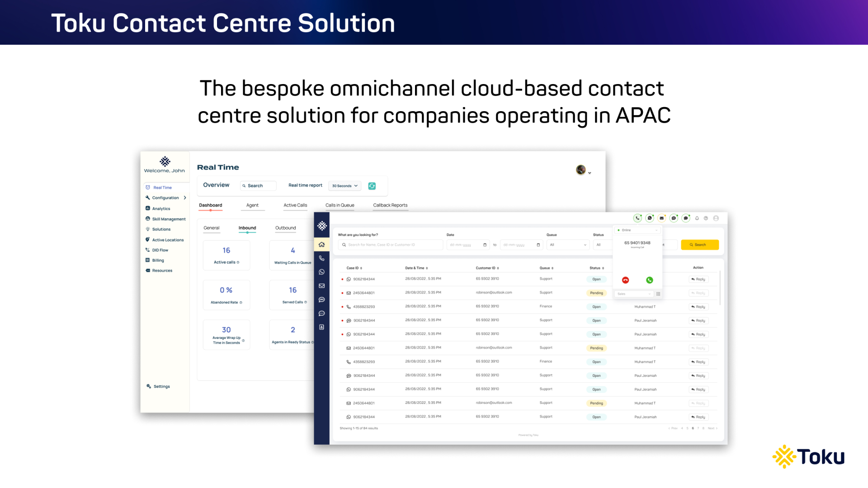Viewport: 868px width, 488px height.
Task: Select the Outbound tab
Action: (x=285, y=228)
